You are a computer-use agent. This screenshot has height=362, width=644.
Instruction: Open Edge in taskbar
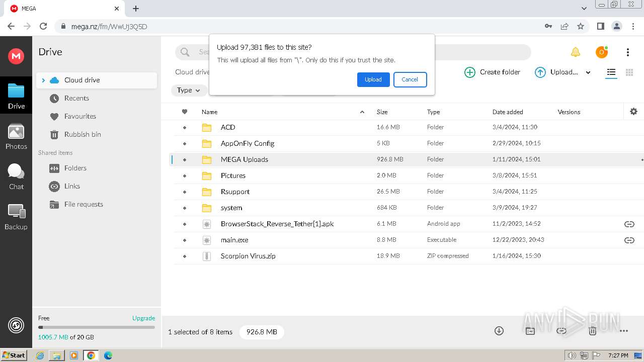pyautogui.click(x=108, y=355)
